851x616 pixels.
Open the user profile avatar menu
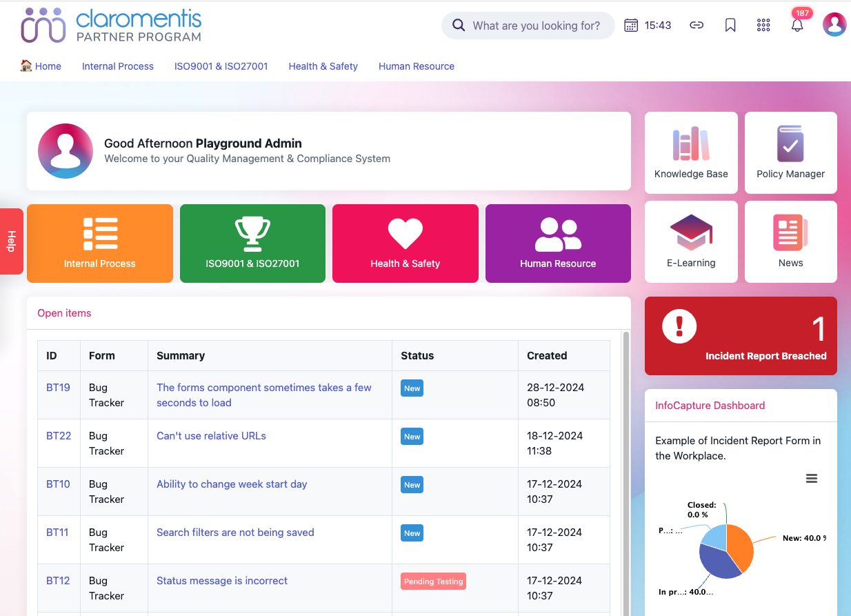[834, 25]
